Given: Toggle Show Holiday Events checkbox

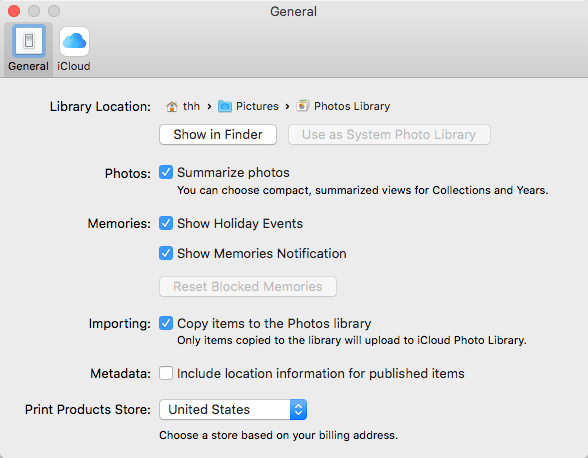Looking at the screenshot, I should click(166, 223).
